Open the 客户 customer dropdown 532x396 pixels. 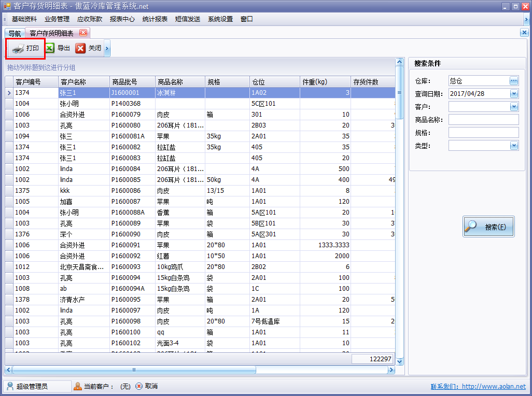[513, 106]
